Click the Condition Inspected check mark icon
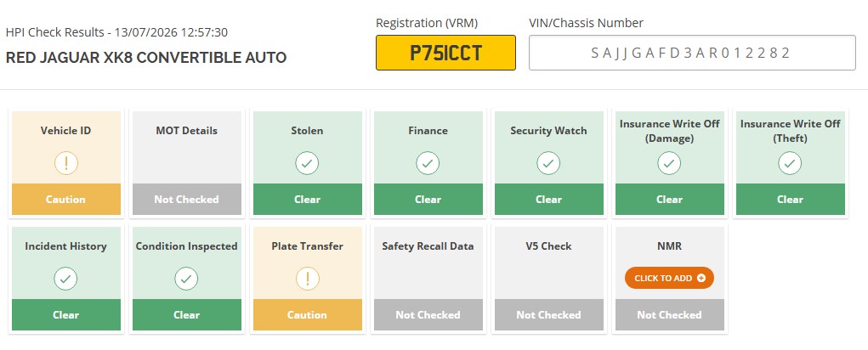Image resolution: width=868 pixels, height=350 pixels. [x=186, y=279]
